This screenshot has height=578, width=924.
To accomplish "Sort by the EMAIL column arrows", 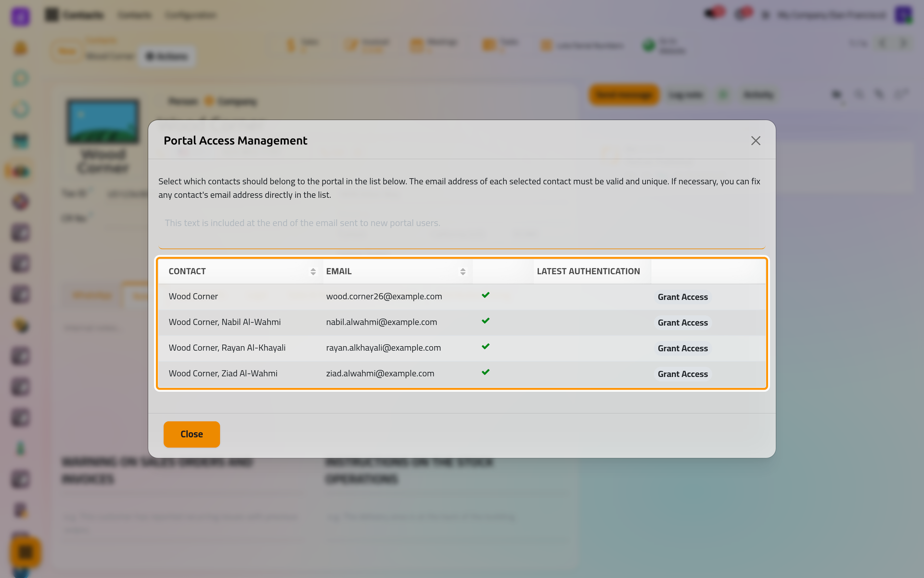I will click(x=462, y=272).
